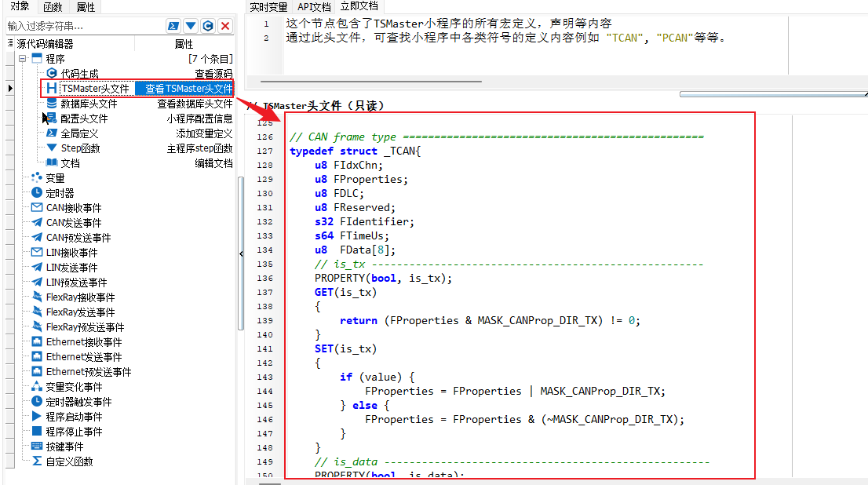
Task: Open the 实时变量 tab
Action: tap(268, 6)
